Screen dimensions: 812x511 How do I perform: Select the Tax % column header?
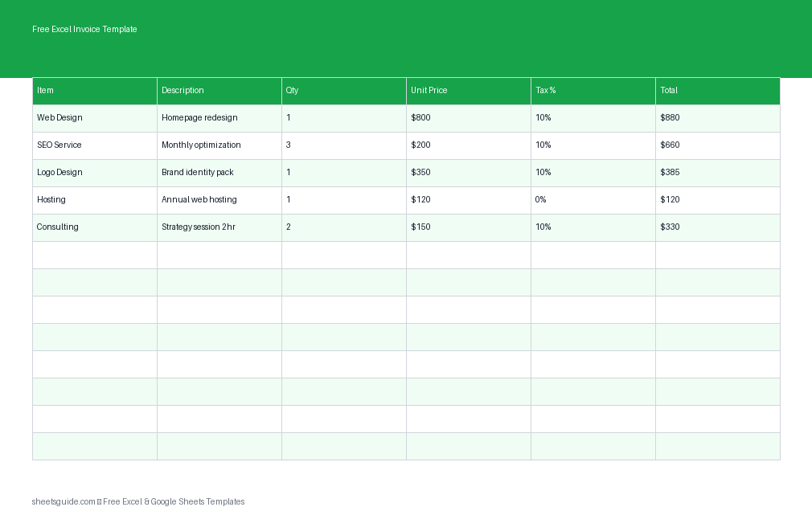click(x=593, y=91)
